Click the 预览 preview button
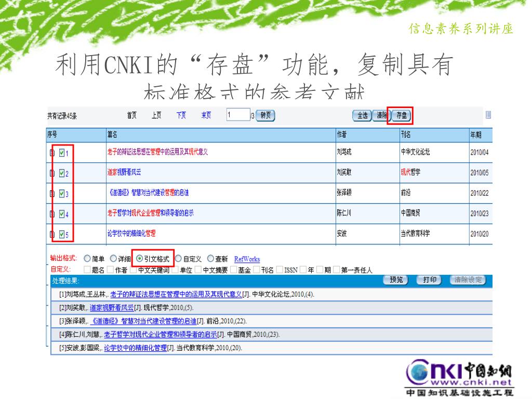The width and height of the screenshot is (532, 399). click(395, 280)
